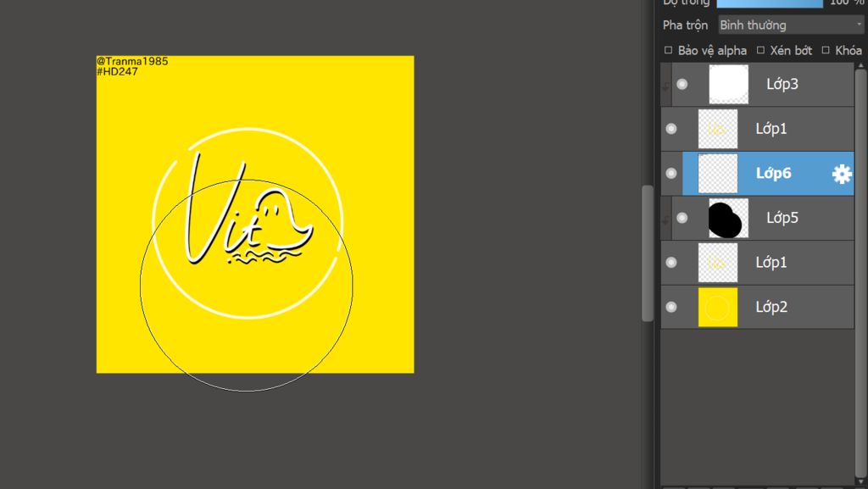This screenshot has width=868, height=489.
Task: Enable the Xén bớt clipping checkbox
Action: pos(760,50)
